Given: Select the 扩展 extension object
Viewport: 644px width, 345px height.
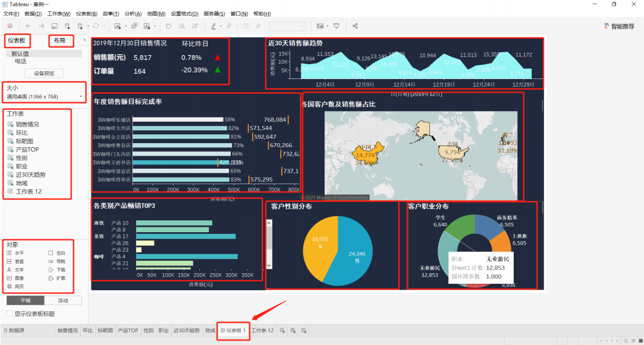Looking at the screenshot, I should [57, 278].
